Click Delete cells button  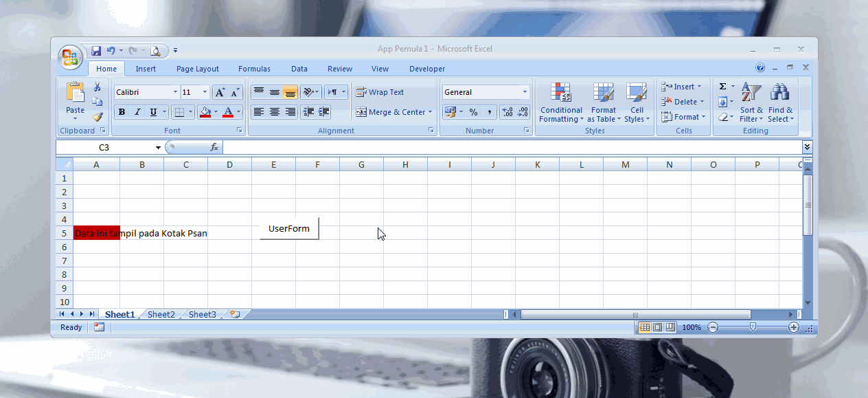click(682, 102)
